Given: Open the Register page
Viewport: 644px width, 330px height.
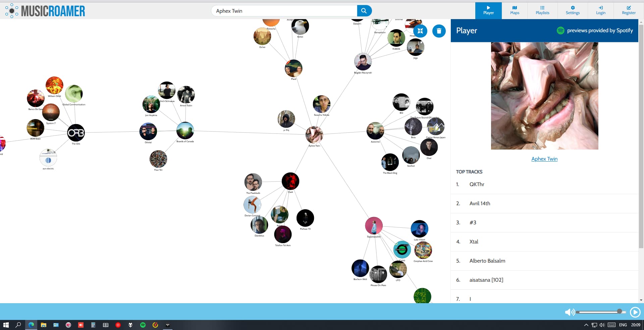Looking at the screenshot, I should (x=629, y=10).
